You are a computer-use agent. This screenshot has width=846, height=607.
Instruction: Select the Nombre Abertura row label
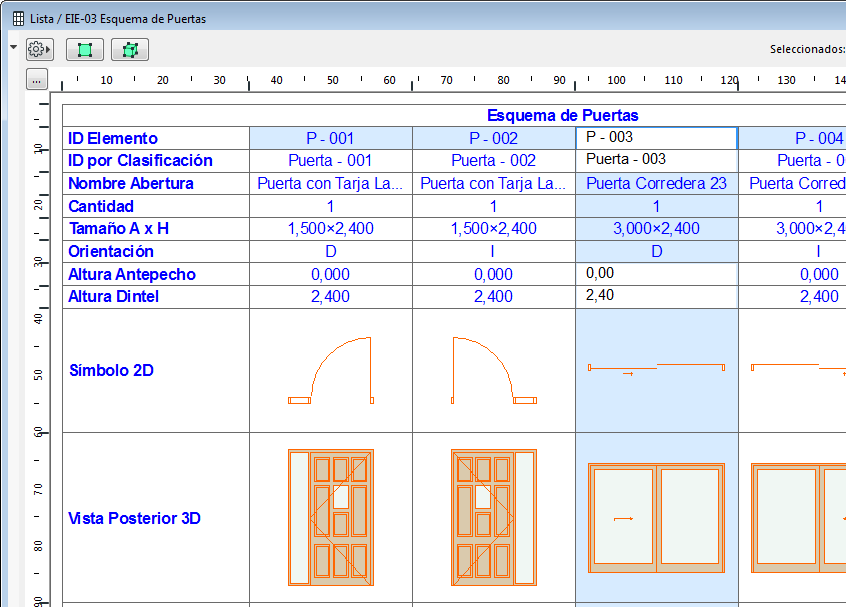(131, 183)
